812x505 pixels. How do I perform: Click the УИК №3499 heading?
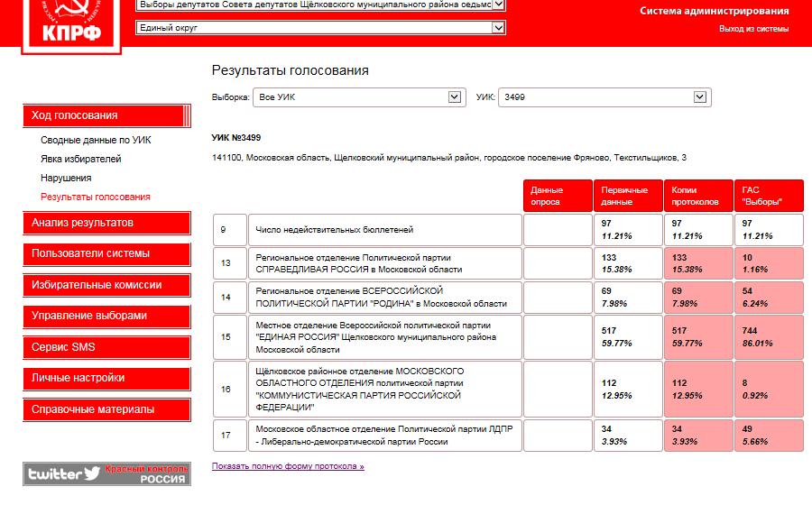[x=236, y=138]
